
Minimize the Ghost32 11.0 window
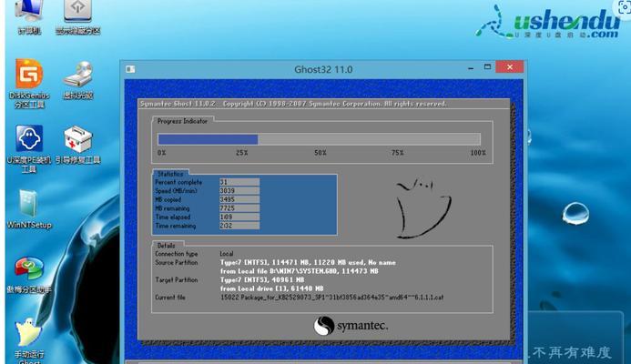471,67
